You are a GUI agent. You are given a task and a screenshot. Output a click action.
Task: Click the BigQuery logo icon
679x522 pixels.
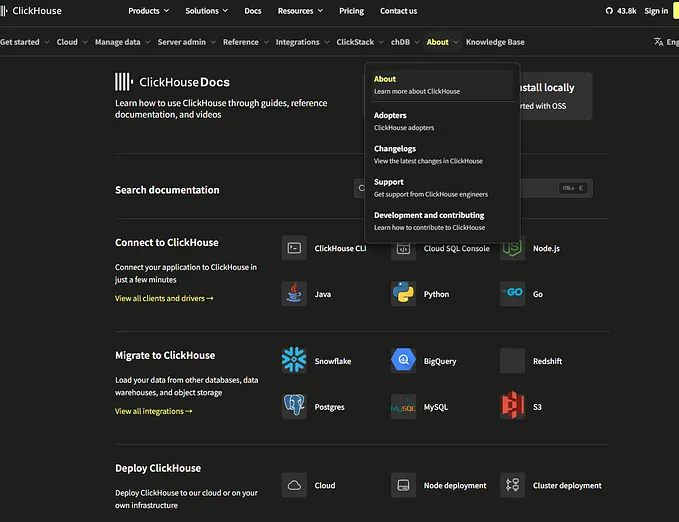(403, 360)
